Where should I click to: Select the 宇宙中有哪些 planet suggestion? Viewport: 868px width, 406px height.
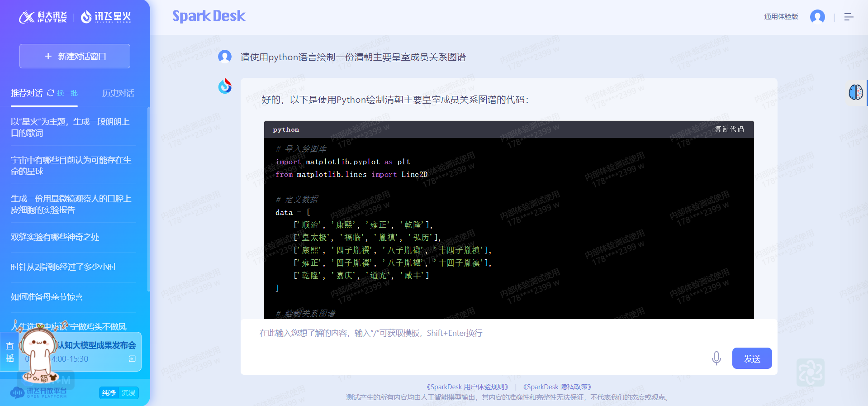[73, 166]
